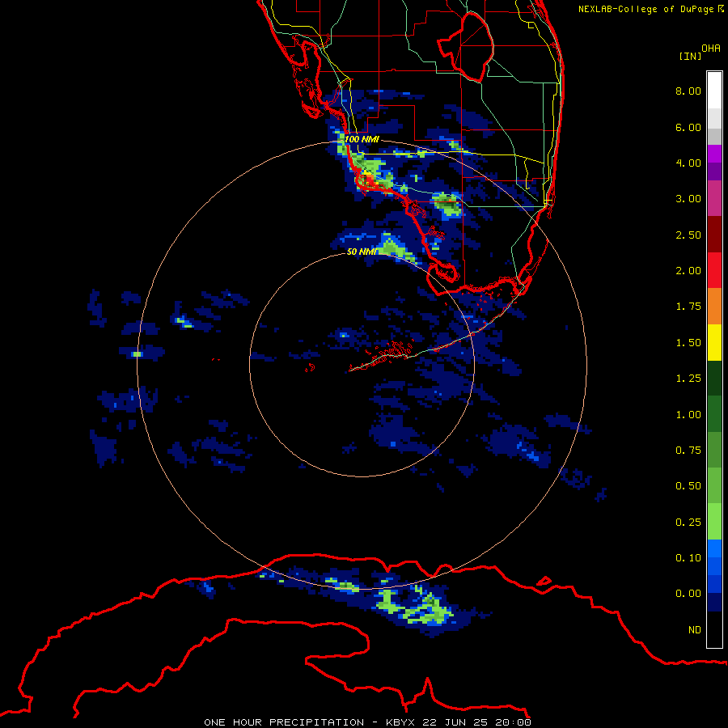This screenshot has width=728, height=728.
Task: Pick the yellow legend swatch
Action: (714, 342)
